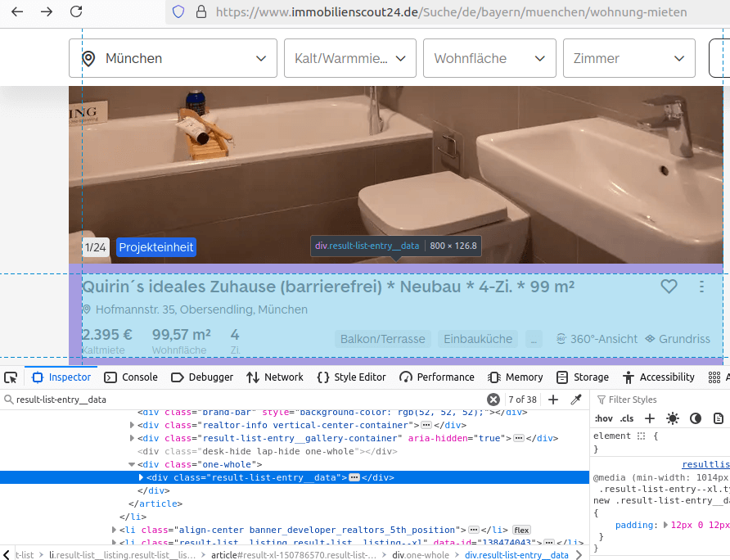Activate the element picker tool
Image resolution: width=730 pixels, height=560 pixels.
click(11, 377)
